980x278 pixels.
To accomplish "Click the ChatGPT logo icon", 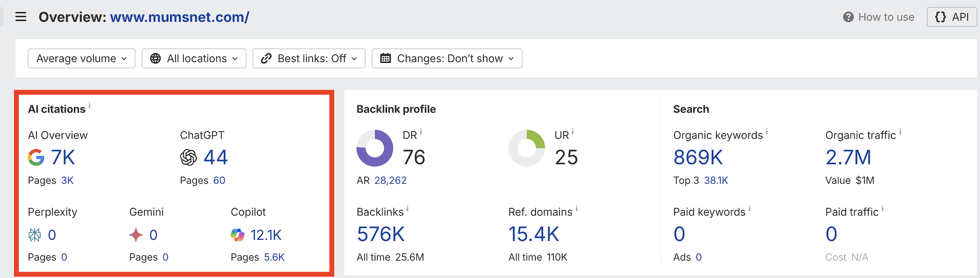I will pyautogui.click(x=189, y=157).
